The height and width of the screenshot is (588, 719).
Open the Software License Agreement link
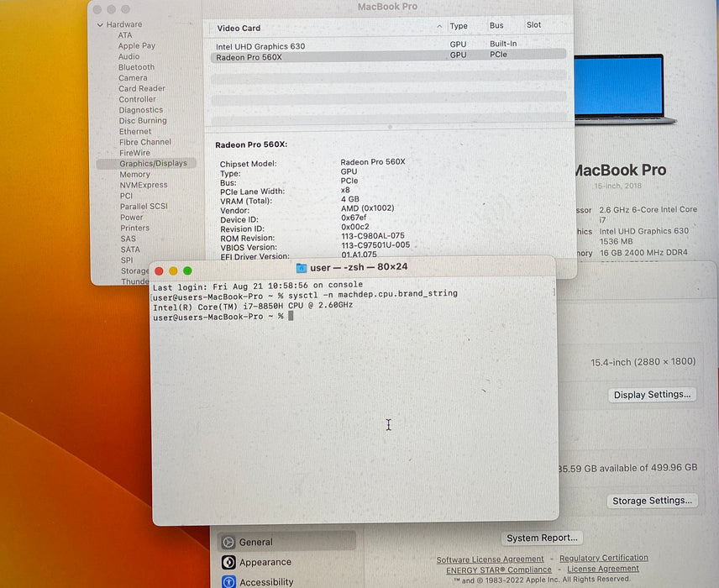[490, 559]
